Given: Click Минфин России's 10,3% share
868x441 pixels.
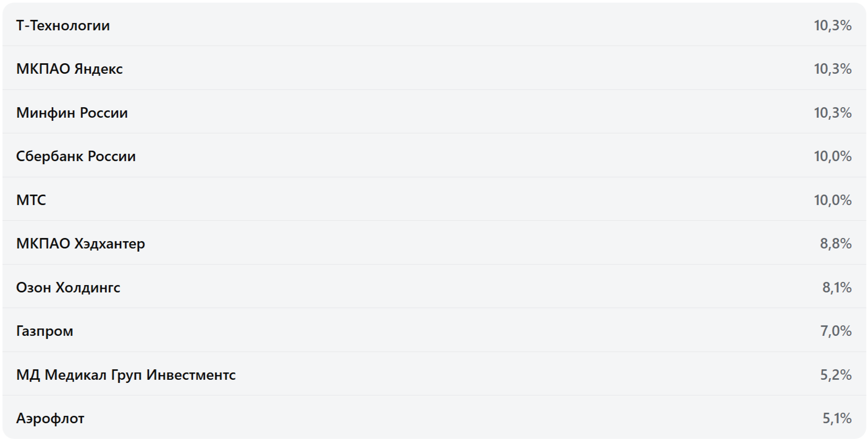Looking at the screenshot, I should (x=832, y=113).
